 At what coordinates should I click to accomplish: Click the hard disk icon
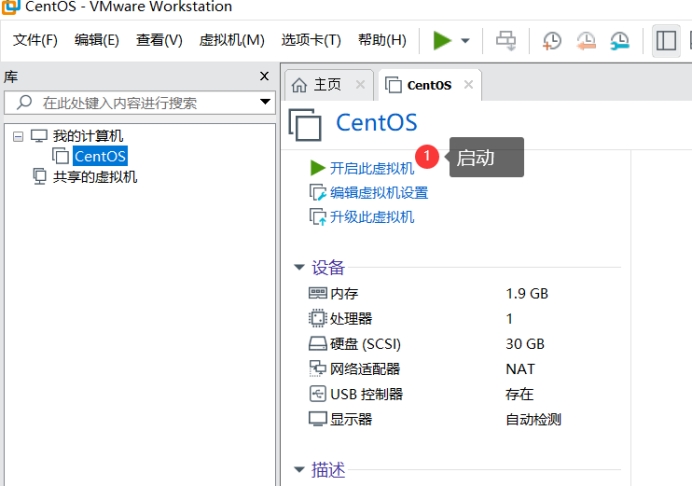(318, 343)
